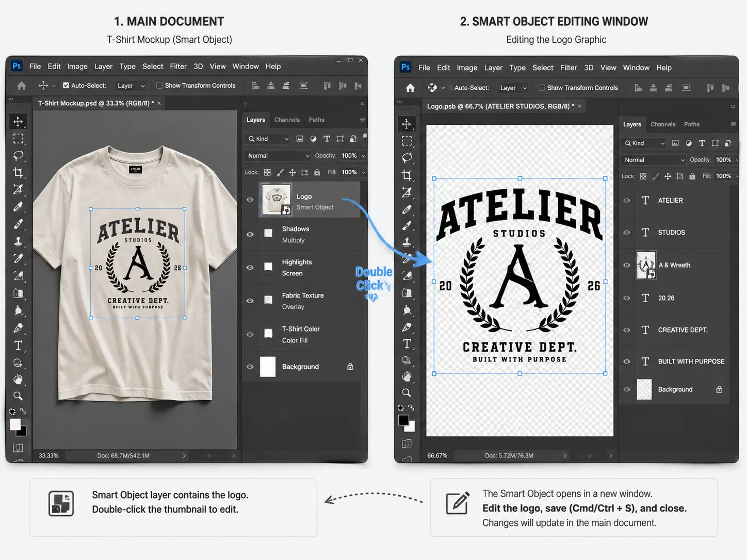Select the Eyedropper tool in the T-Shirt Mockup window
747x560 pixels.
[18, 207]
